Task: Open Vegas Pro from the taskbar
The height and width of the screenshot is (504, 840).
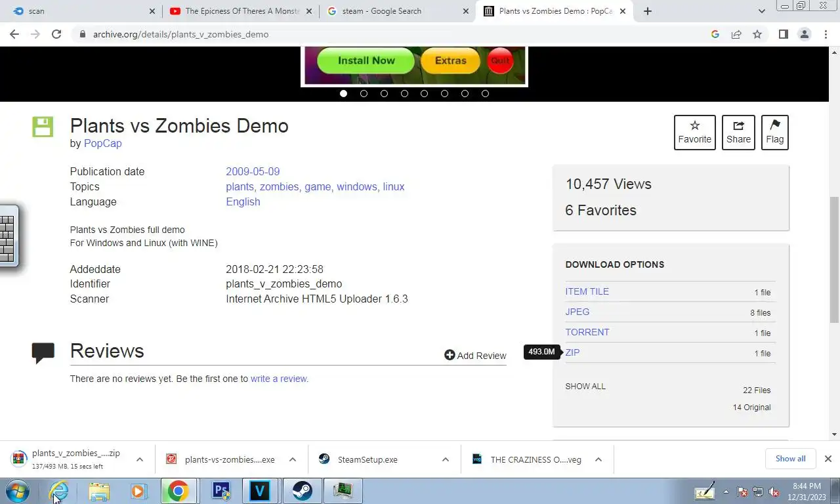Action: pyautogui.click(x=260, y=491)
